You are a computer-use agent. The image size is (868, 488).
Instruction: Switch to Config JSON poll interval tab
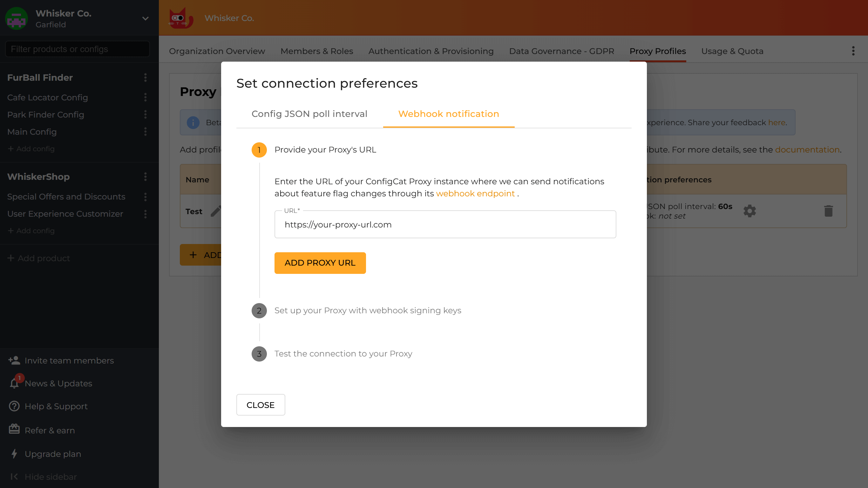tap(309, 114)
